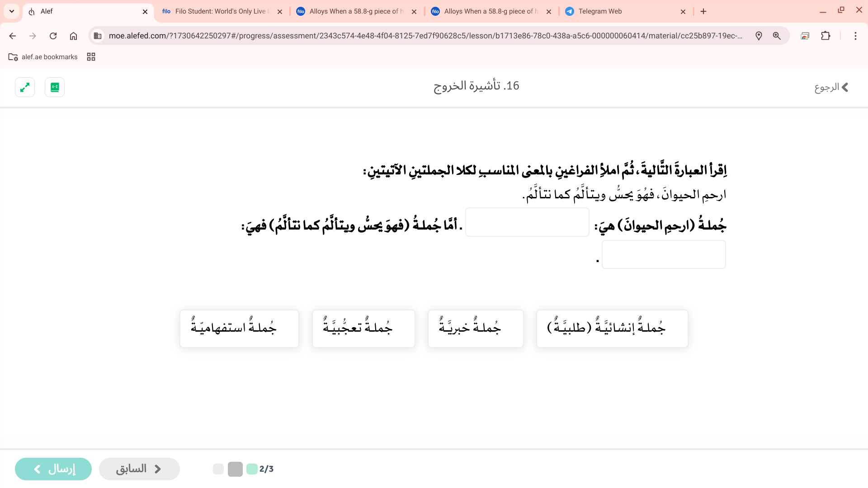
Task: Click the browser back arrow
Action: (13, 36)
